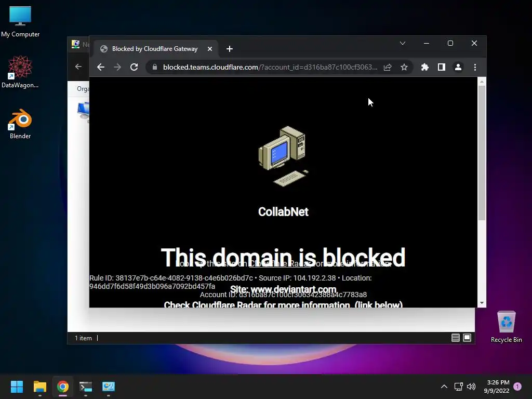Open Chrome side panel
This screenshot has height=399, width=532.
coord(442,67)
